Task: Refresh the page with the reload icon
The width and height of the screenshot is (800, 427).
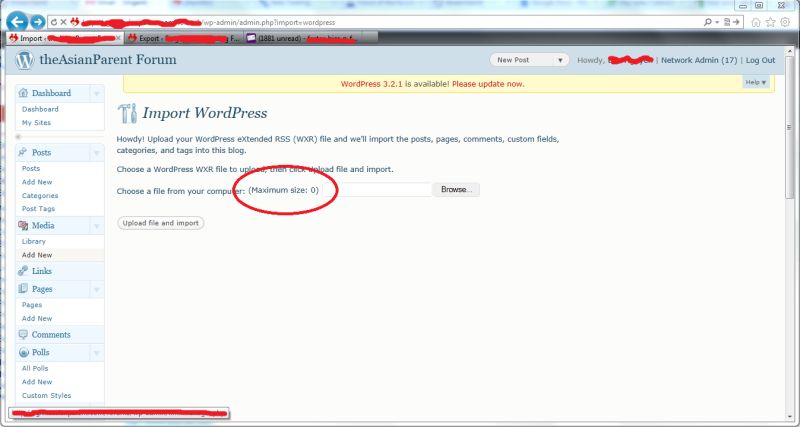Action: click(54, 22)
